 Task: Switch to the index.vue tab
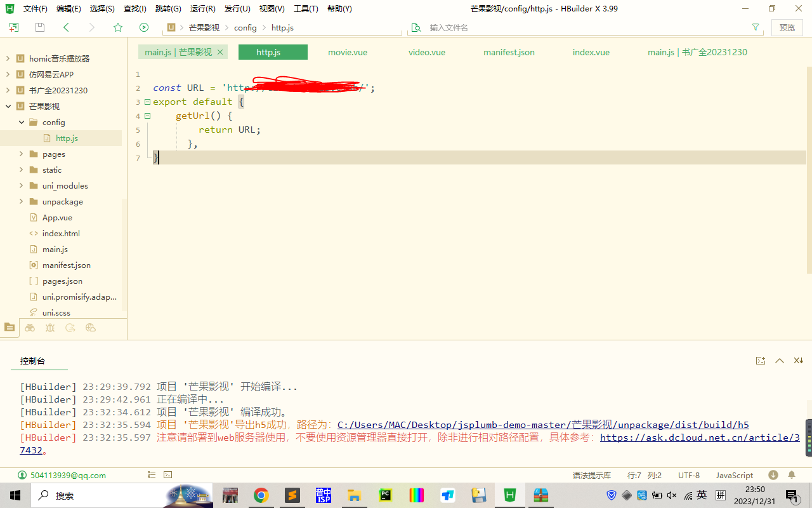[591, 52]
